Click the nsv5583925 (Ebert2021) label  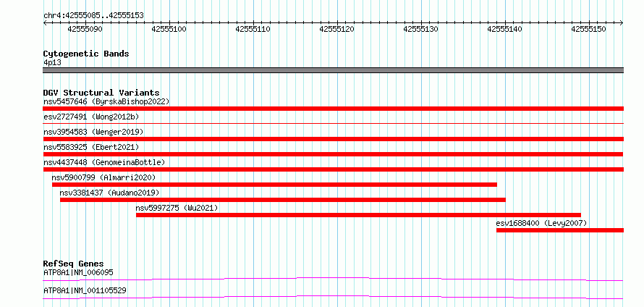[x=91, y=147]
